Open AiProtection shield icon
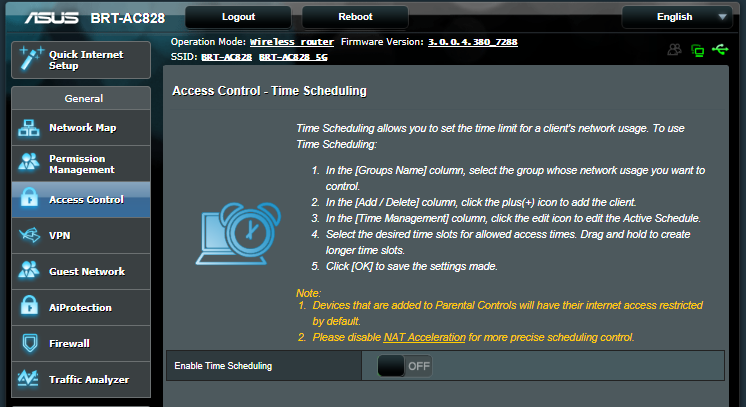 coord(30,308)
